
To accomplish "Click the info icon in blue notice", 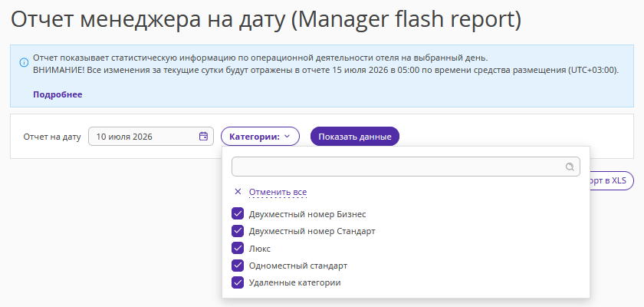I will (24, 62).
